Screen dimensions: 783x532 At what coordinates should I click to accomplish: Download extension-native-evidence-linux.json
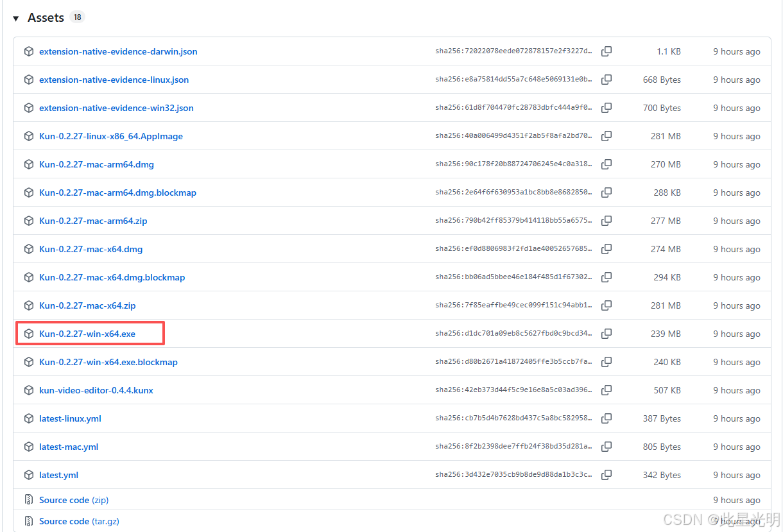(x=114, y=80)
